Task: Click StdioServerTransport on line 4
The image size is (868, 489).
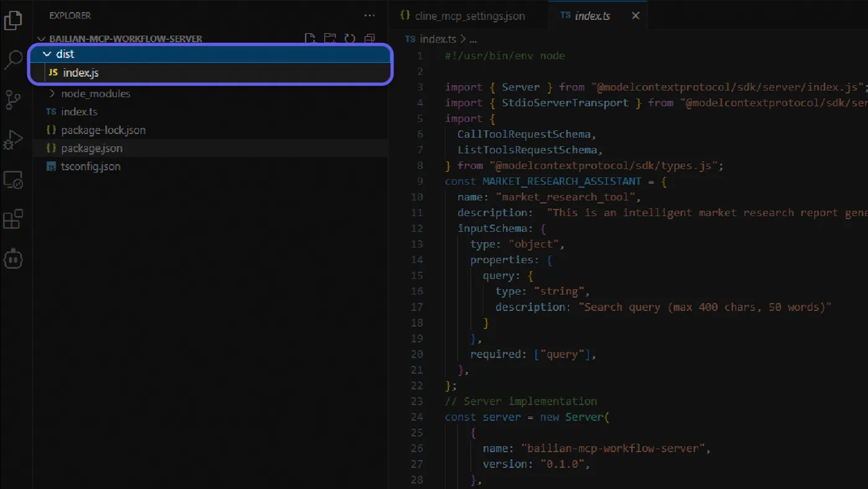Action: (x=565, y=102)
